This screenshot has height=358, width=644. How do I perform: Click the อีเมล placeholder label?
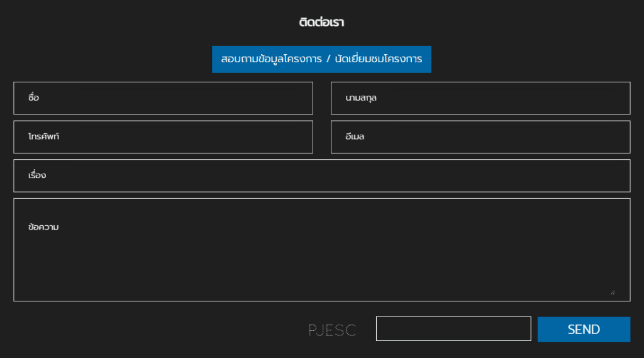355,137
